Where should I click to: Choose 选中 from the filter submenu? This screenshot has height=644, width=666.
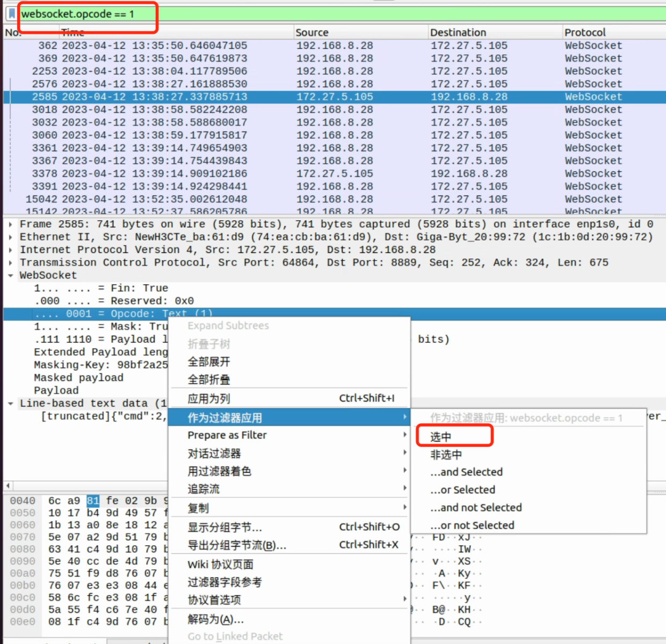point(442,436)
